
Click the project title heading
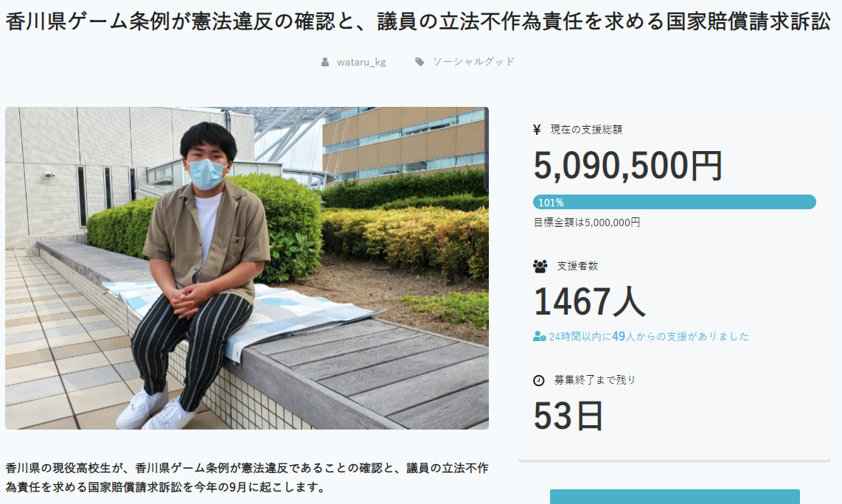418,21
